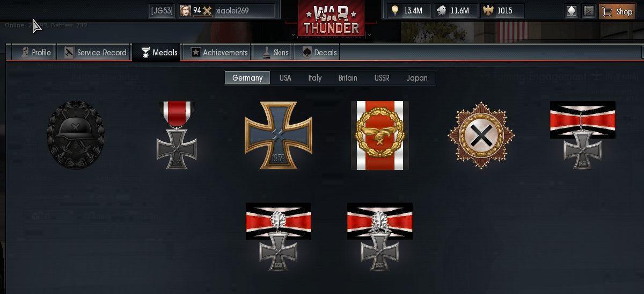Switch to the Achievements tab

219,52
